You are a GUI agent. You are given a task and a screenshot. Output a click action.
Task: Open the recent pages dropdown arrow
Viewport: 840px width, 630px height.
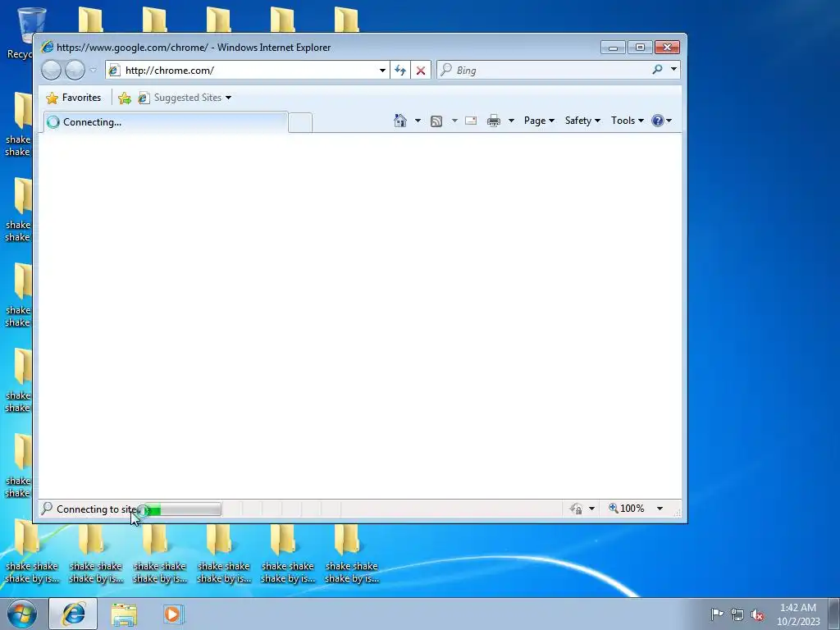(x=94, y=70)
